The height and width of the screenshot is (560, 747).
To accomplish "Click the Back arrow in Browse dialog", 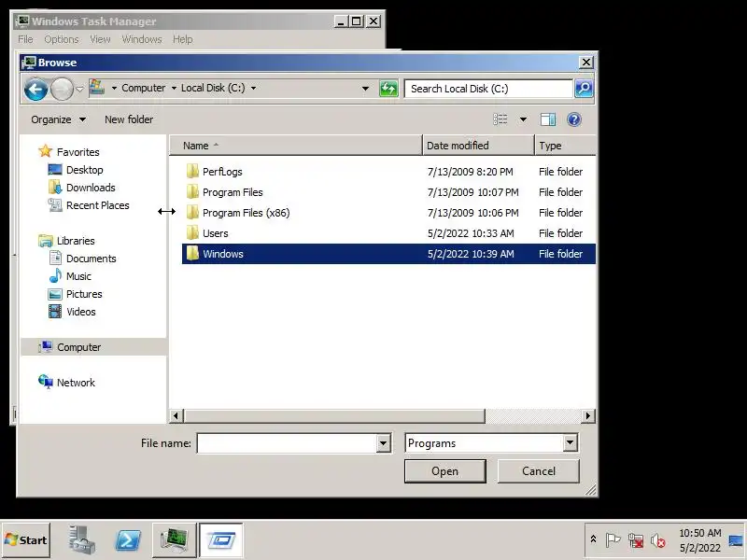I will pyautogui.click(x=35, y=89).
